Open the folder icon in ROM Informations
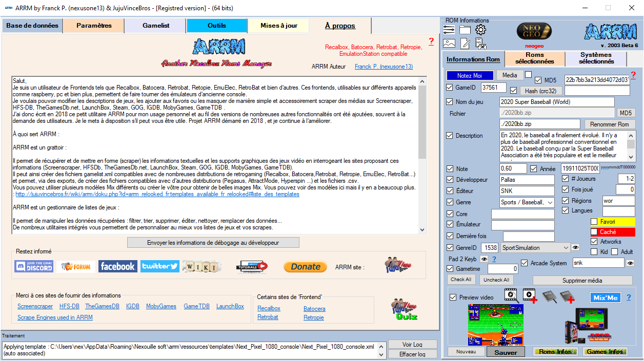644x361 pixels. 465,30
